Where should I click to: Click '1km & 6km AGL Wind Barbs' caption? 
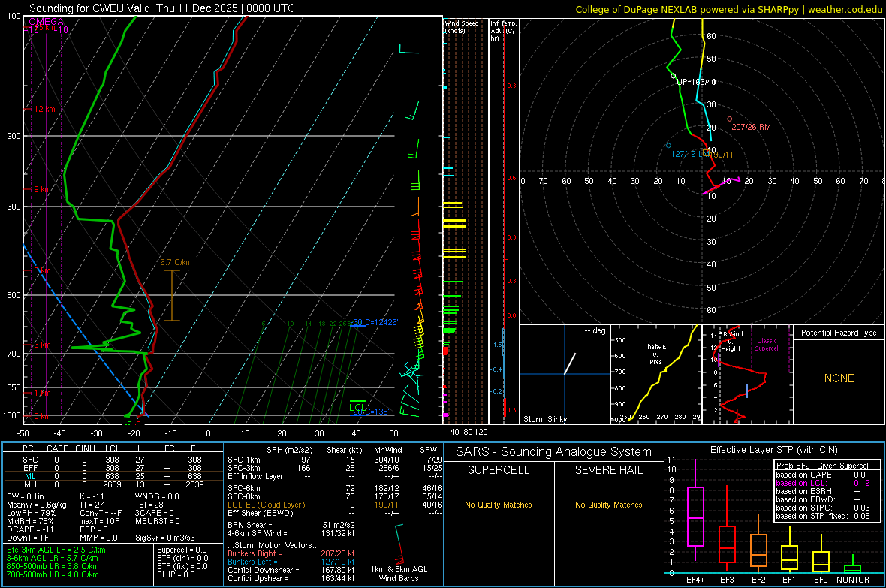point(399,574)
